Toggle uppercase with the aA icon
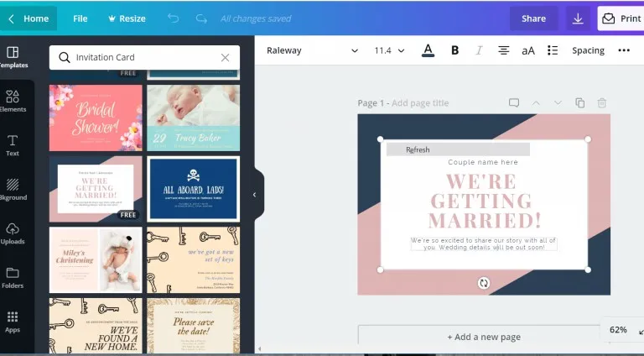644x356 pixels. [x=528, y=50]
